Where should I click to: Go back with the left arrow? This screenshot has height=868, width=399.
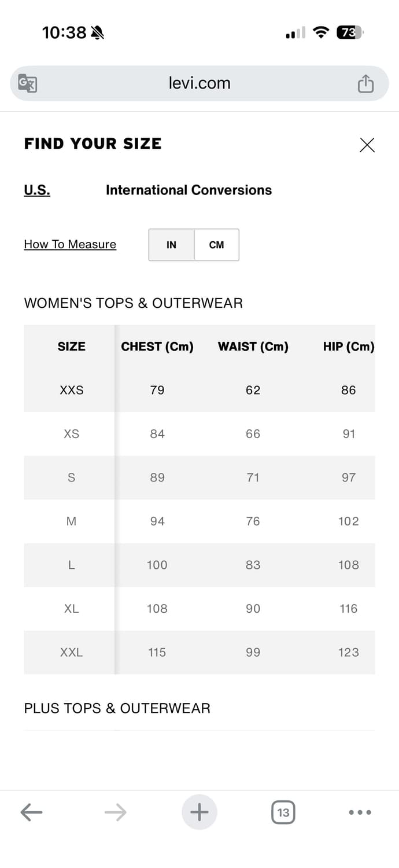(x=31, y=812)
